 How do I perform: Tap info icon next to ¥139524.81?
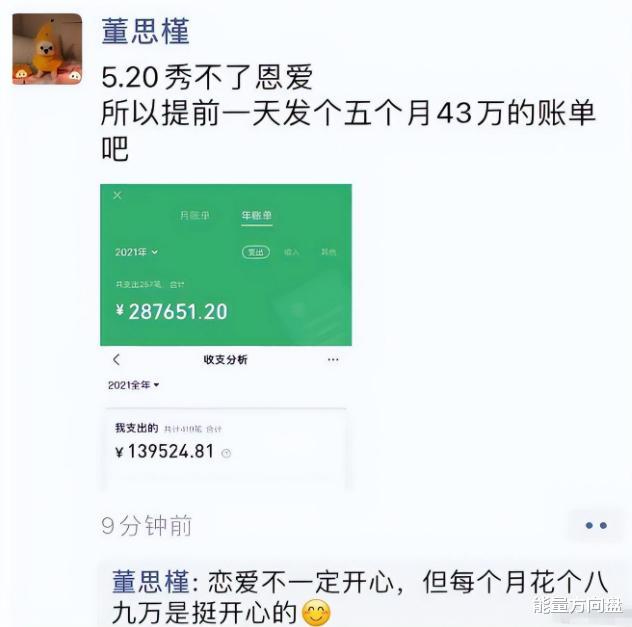click(226, 453)
